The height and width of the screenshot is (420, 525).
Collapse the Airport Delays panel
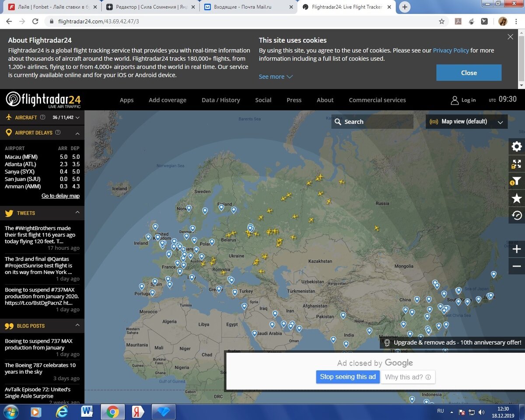point(77,133)
